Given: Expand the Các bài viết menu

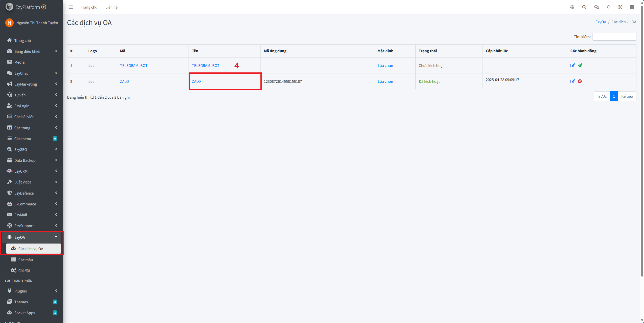Looking at the screenshot, I should [32, 117].
